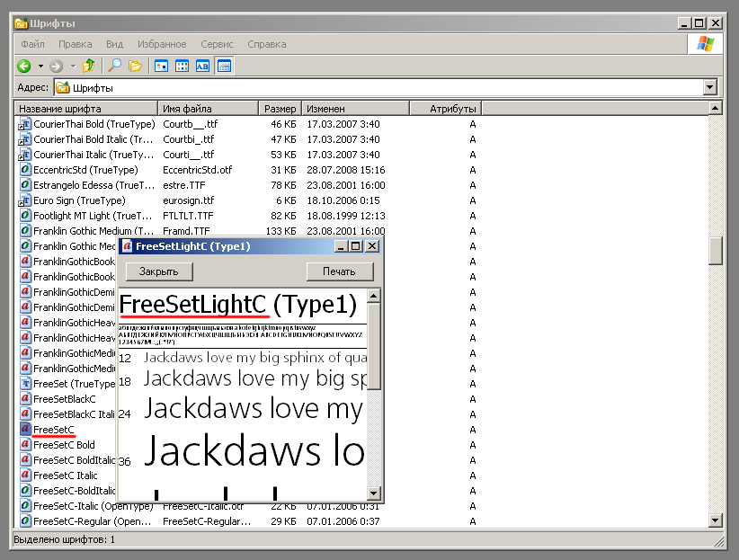Click file name EccentricStd.otf
739x560 pixels.
[198, 170]
